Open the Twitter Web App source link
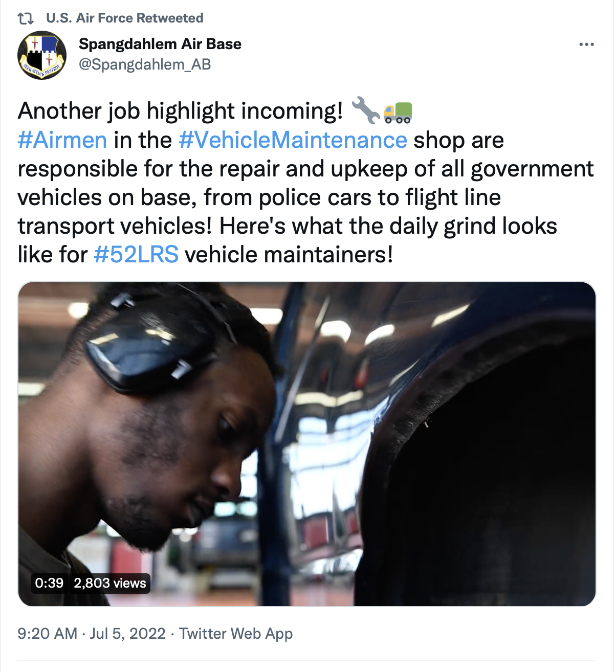 (236, 634)
